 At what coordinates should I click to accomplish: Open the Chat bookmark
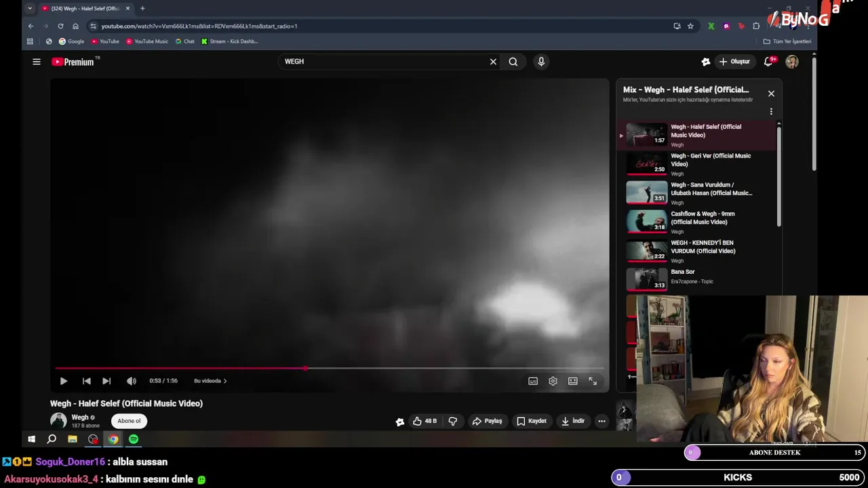coord(184,41)
